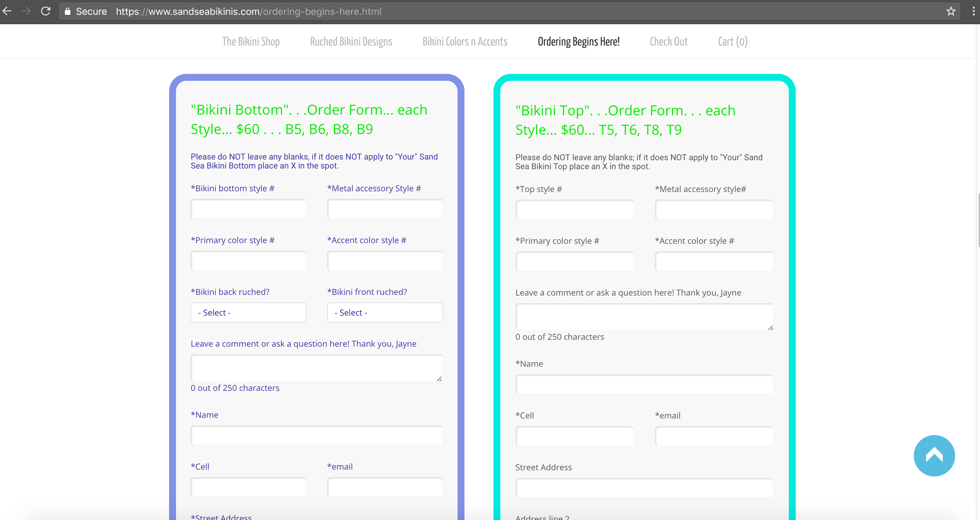Click the browser back arrow
The width and height of the screenshot is (980, 520).
click(7, 11)
